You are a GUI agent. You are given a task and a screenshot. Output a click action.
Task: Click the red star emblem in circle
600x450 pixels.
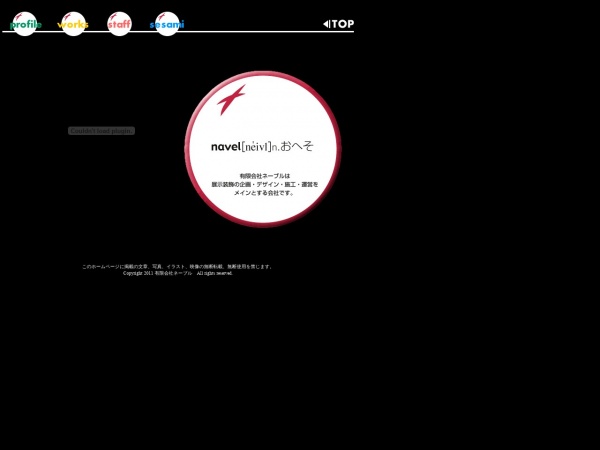tap(232, 99)
